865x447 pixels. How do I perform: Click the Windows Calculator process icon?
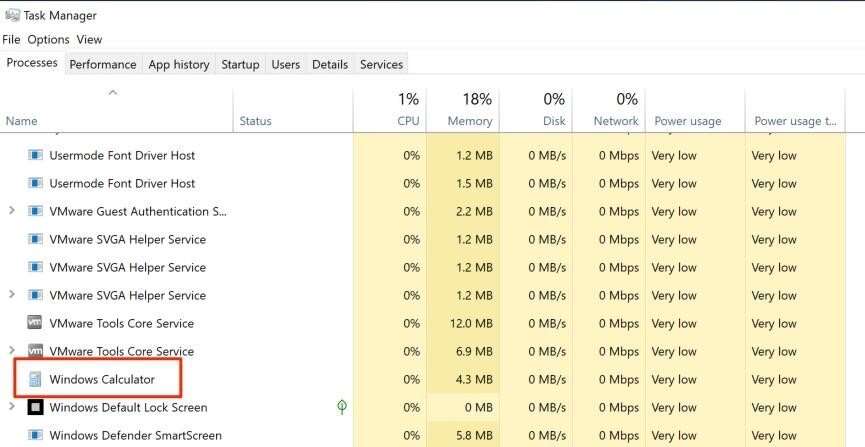36,379
